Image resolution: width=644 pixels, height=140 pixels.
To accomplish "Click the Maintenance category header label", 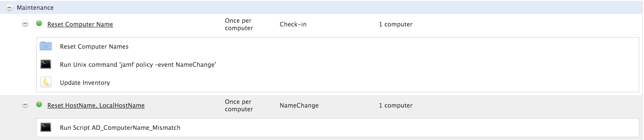I will 35,7.
